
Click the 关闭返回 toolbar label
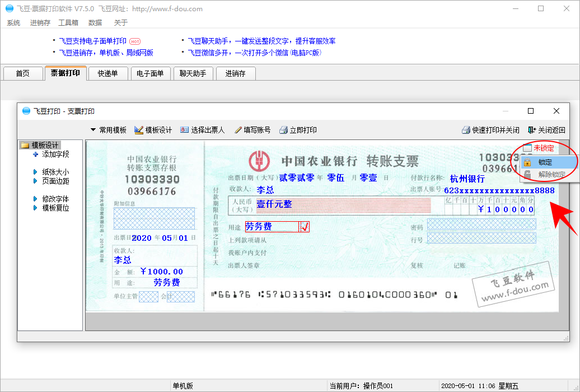click(551, 130)
